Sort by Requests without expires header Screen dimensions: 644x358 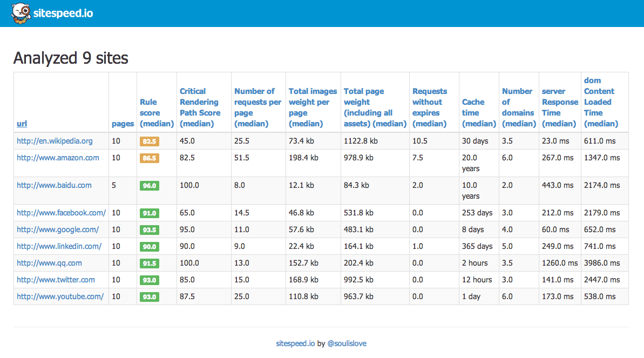[430, 107]
